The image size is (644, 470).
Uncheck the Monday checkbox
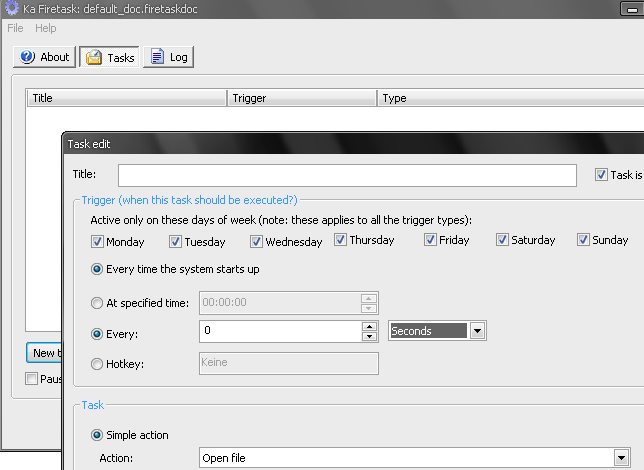click(x=97, y=241)
